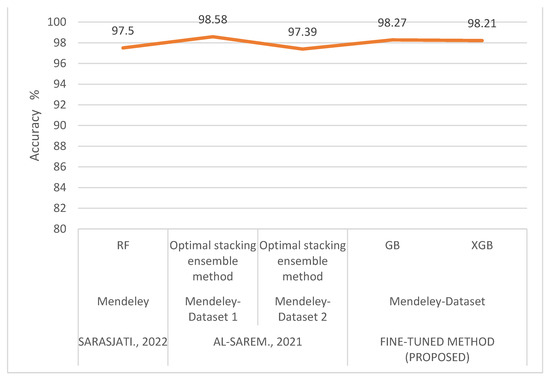Click the 97.5 data label
Screen dimensions: 550x379
point(123,31)
